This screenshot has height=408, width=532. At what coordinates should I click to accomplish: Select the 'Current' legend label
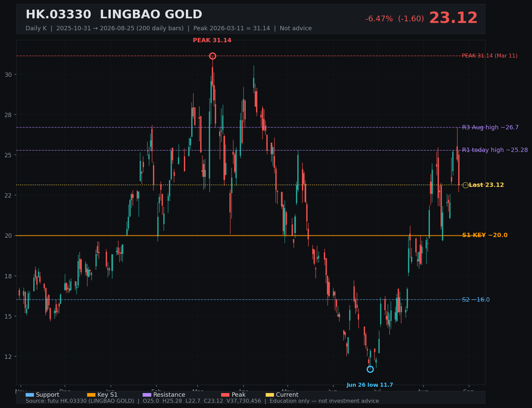[x=287, y=395]
